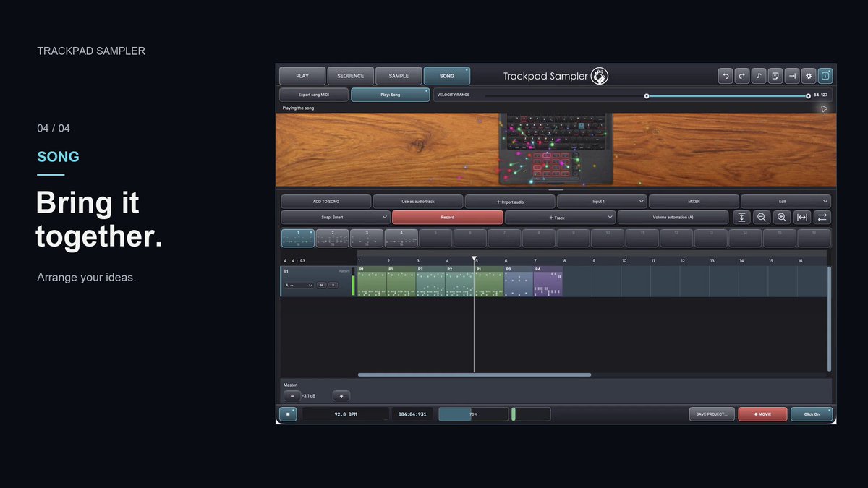Open the sticky note icon
This screenshot has height=488, width=868.
click(775, 76)
